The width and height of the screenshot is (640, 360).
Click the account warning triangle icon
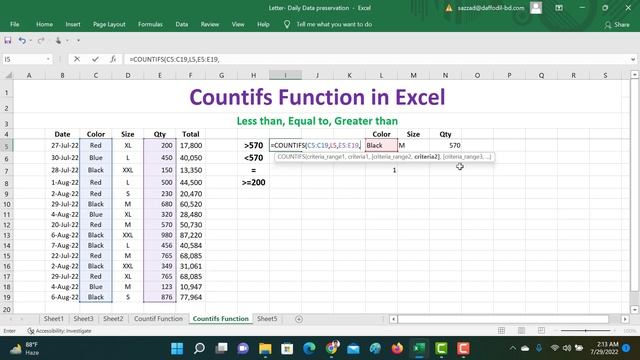point(449,8)
